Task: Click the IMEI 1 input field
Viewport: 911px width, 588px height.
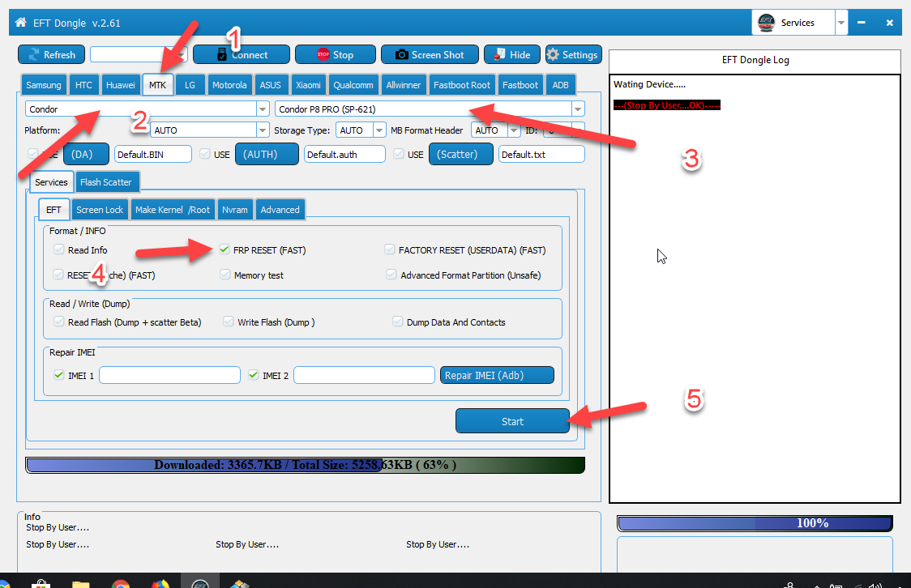Action: [169, 375]
